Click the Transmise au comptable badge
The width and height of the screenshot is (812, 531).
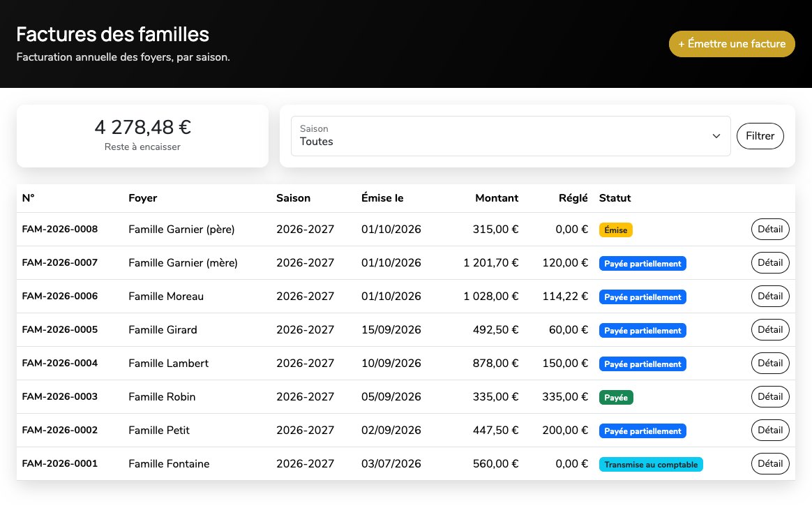(x=651, y=464)
